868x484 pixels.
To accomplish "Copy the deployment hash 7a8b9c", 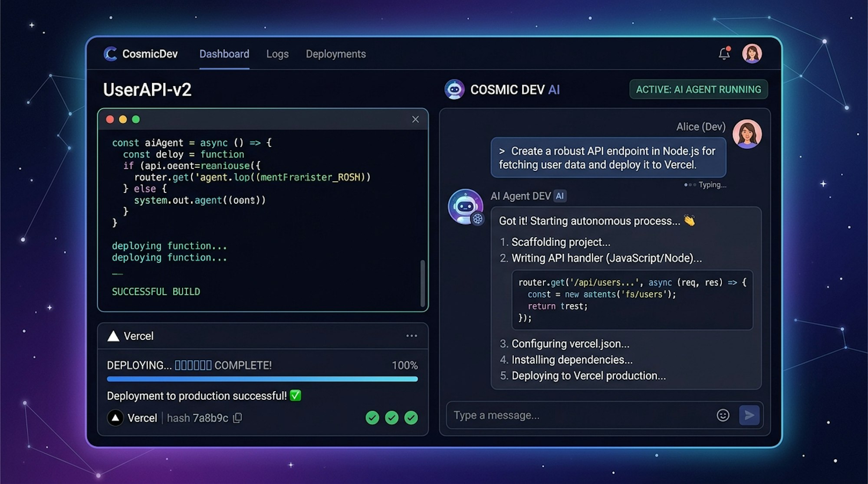I will 238,418.
